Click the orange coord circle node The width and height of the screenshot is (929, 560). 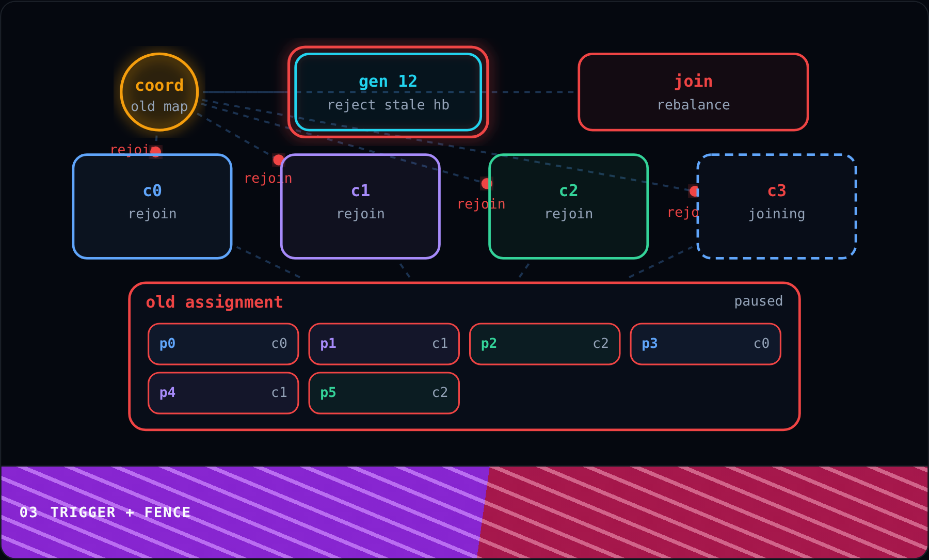pos(159,92)
